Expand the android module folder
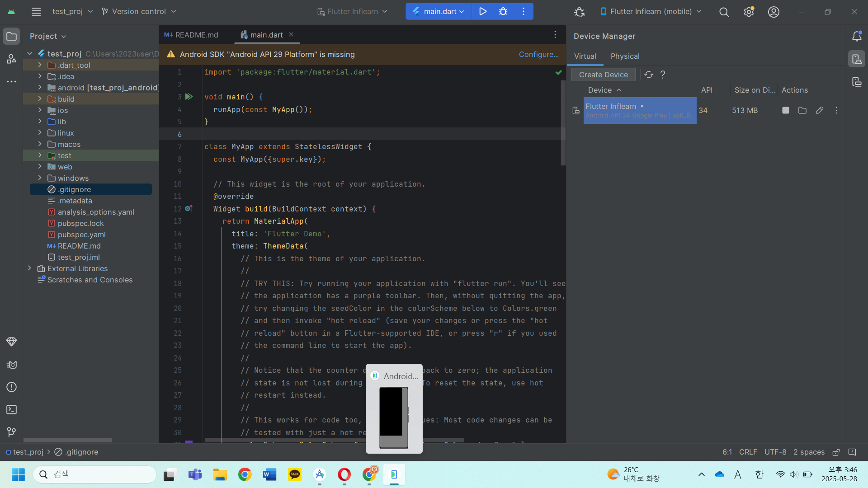The image size is (868, 488). [40, 88]
